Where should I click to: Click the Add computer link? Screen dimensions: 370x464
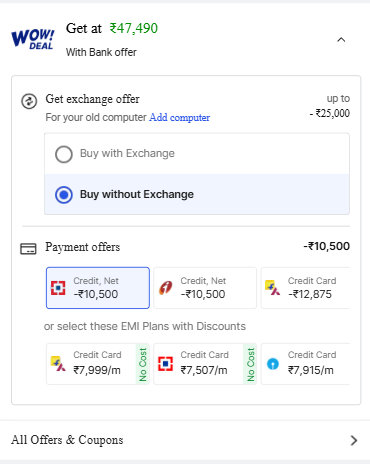[180, 117]
